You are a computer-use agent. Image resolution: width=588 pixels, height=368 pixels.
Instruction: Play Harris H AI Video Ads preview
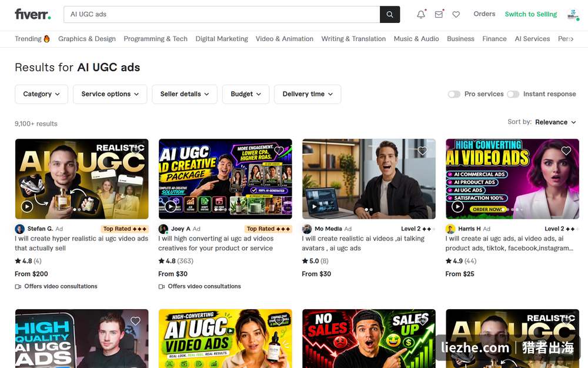[457, 206]
